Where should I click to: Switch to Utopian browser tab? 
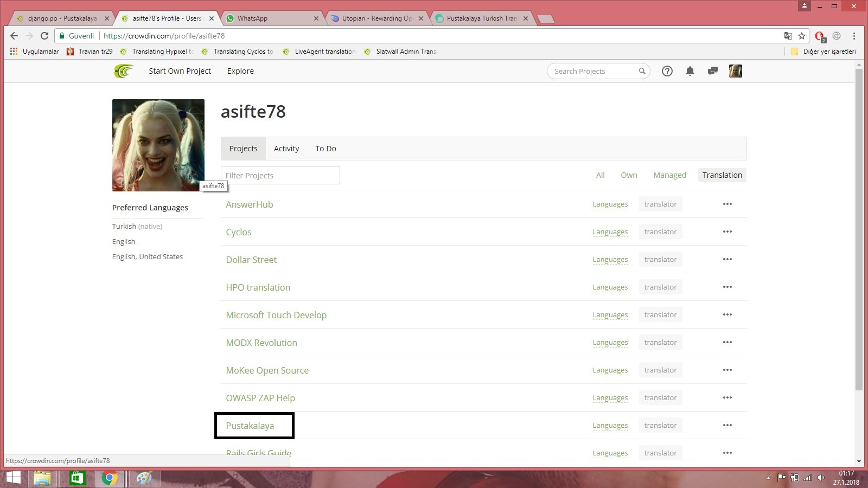[377, 18]
